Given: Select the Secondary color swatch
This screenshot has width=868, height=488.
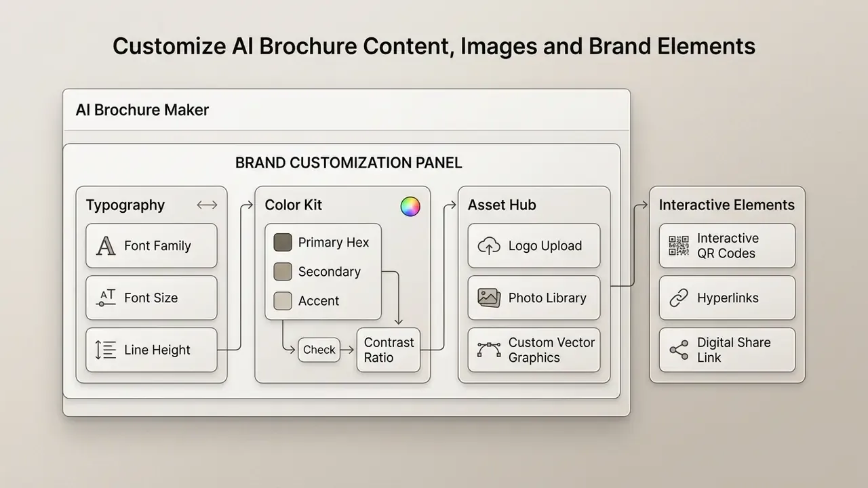Looking at the screenshot, I should tap(283, 272).
